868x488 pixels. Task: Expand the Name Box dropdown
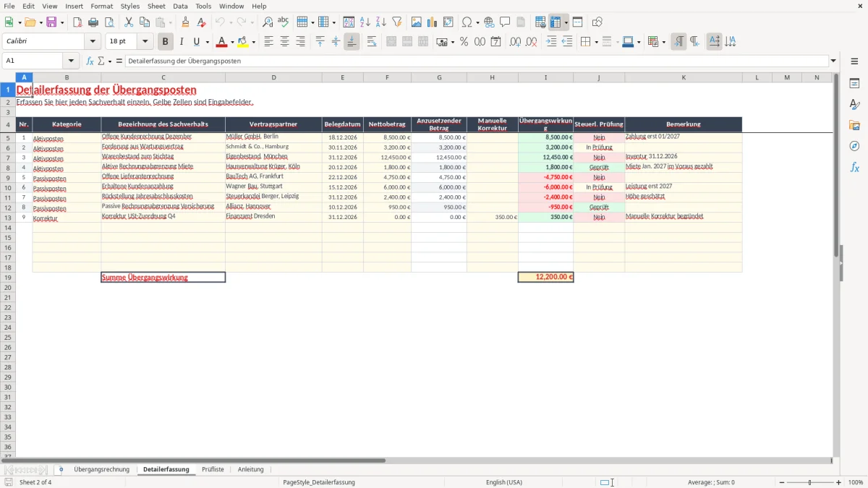[x=71, y=61]
